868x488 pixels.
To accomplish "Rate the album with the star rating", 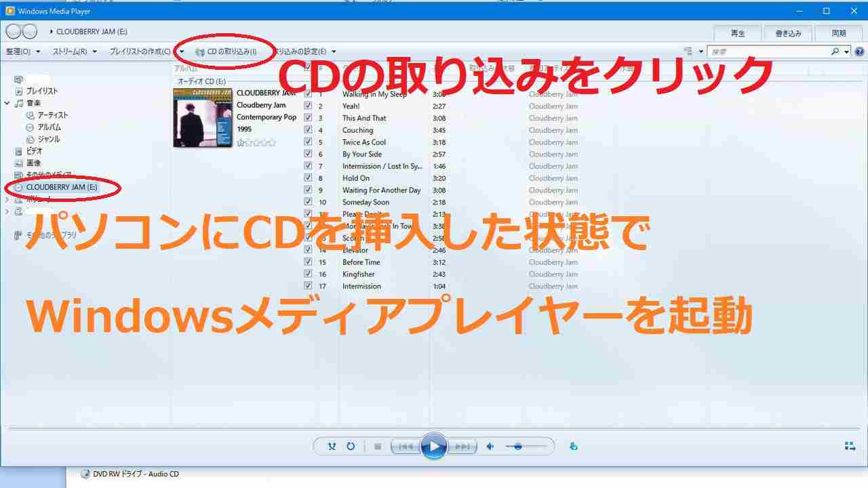I will 256,142.
